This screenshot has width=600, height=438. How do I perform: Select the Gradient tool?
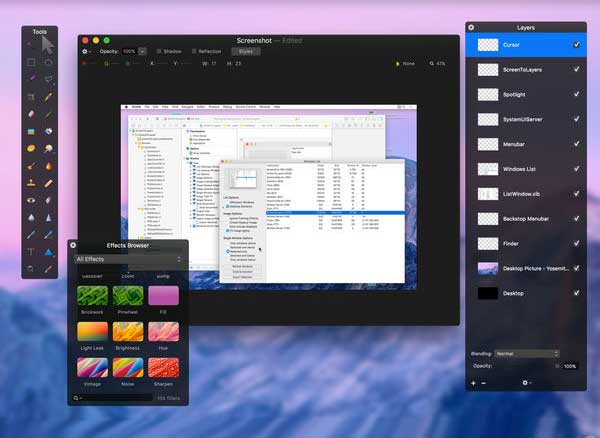tap(31, 131)
